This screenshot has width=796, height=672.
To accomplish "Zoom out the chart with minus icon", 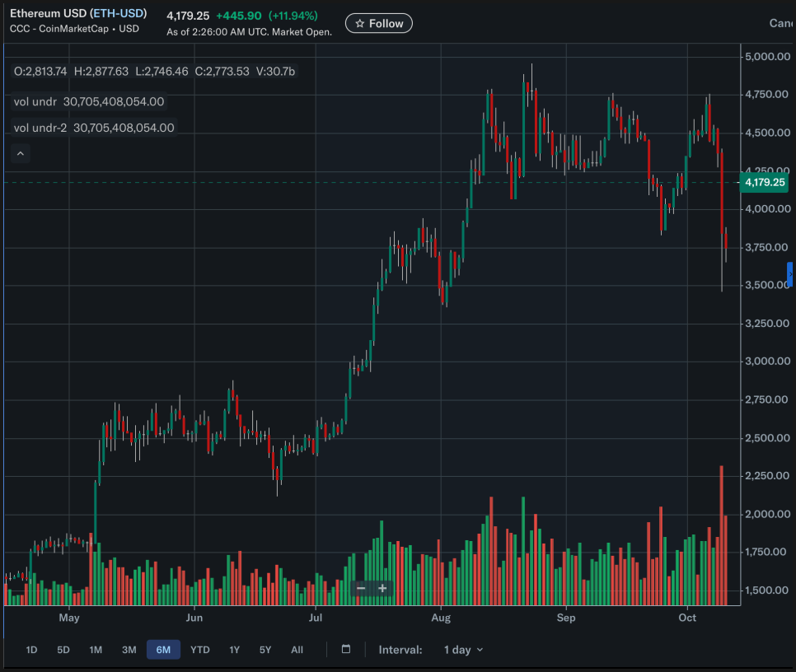I will coord(361,588).
